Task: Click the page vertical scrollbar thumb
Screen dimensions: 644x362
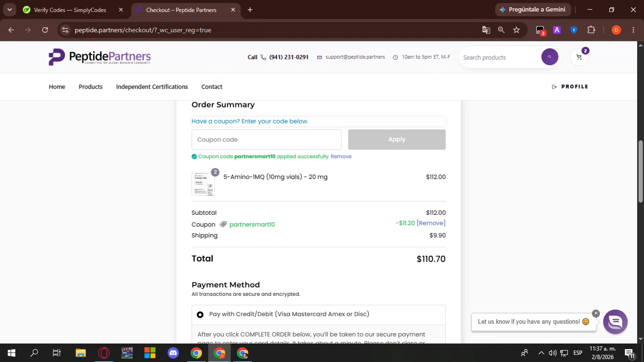Action: pos(641,171)
